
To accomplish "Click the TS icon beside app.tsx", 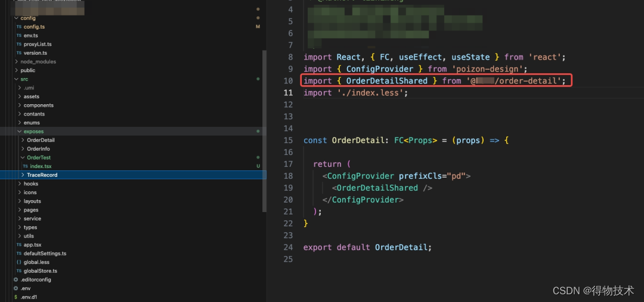I will click(x=19, y=245).
